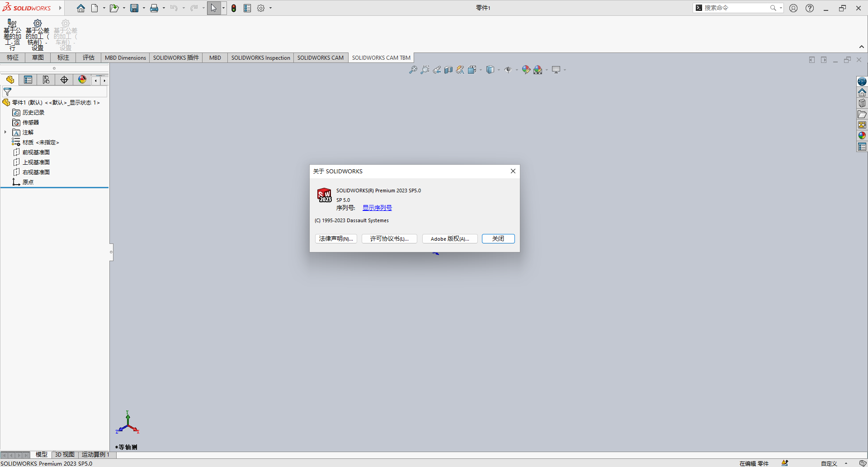Run tolerance-based machining (基于公差的加工-运行)
The image size is (868, 467).
[12, 34]
